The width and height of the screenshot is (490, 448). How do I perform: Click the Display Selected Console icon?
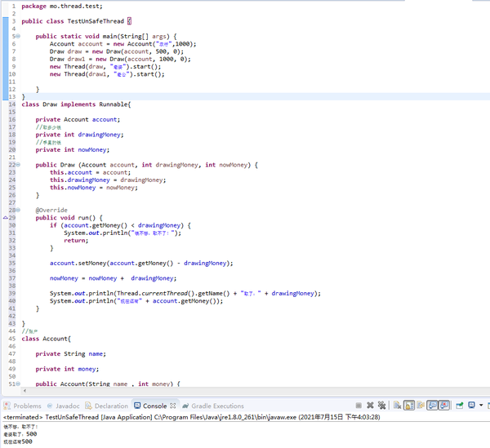pos(471,406)
